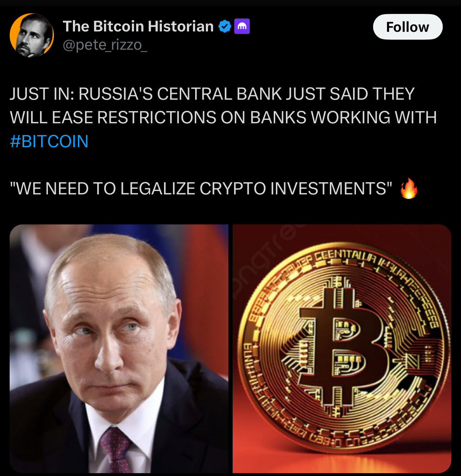The height and width of the screenshot is (476, 461).
Task: Click the word CRYPTO in the quote
Action: click(233, 188)
